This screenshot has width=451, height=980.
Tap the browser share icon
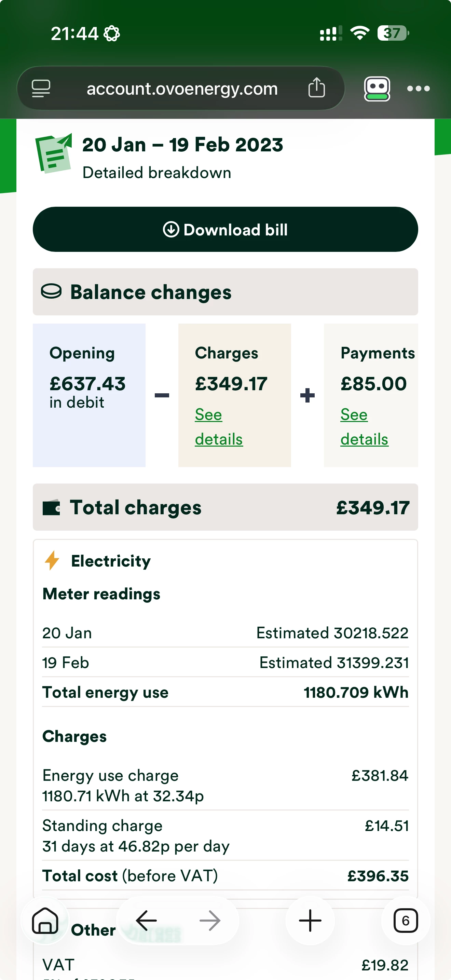[x=316, y=88]
